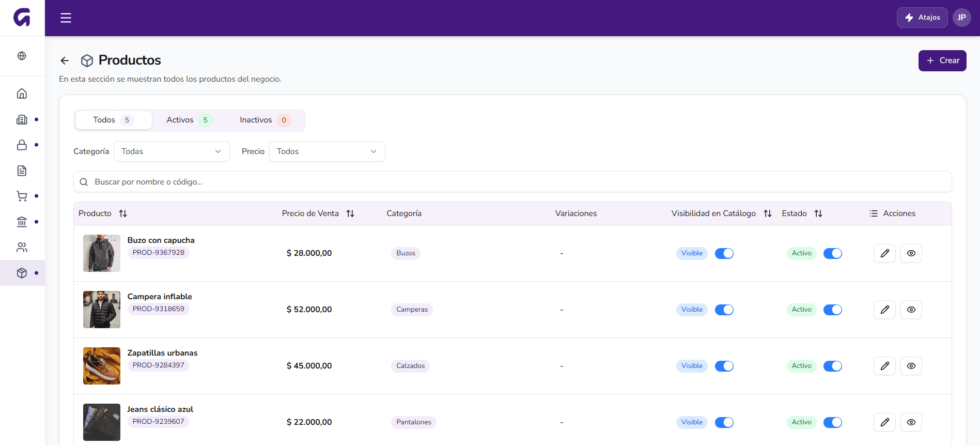The height and width of the screenshot is (445, 980).
Task: Expand the Categoría dropdown showing Todas
Action: pyautogui.click(x=172, y=151)
